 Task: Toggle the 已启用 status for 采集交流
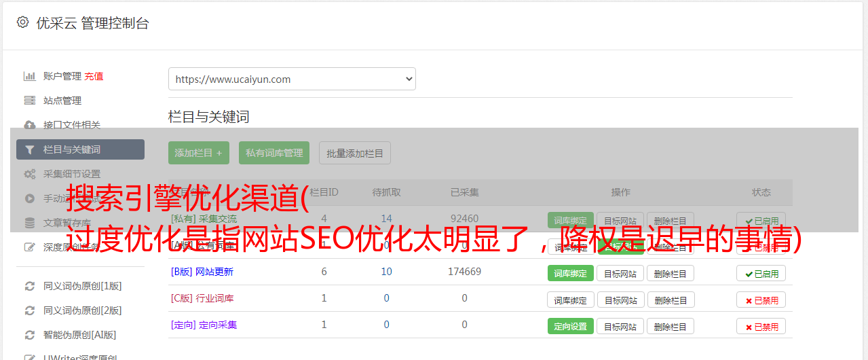click(x=761, y=220)
